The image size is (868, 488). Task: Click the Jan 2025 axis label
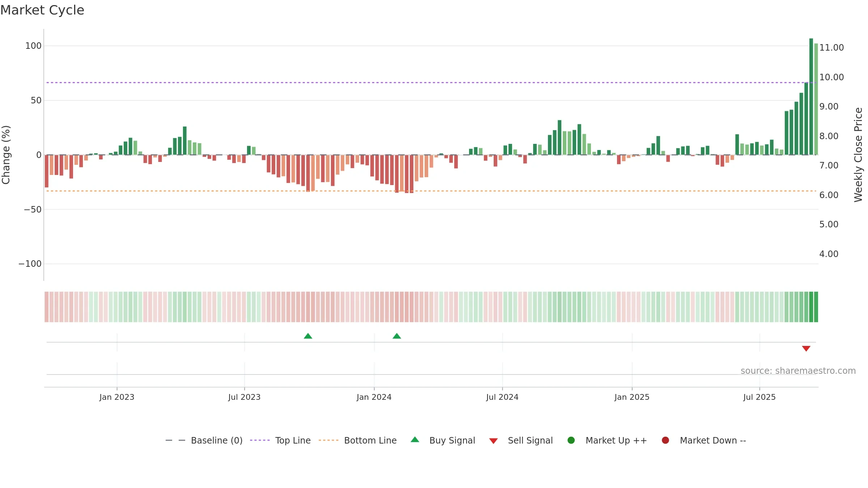coord(632,397)
